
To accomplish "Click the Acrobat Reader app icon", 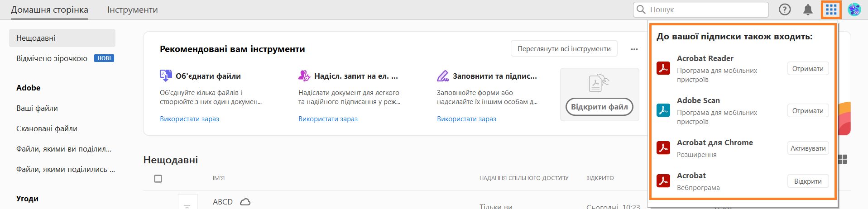I will point(663,68).
